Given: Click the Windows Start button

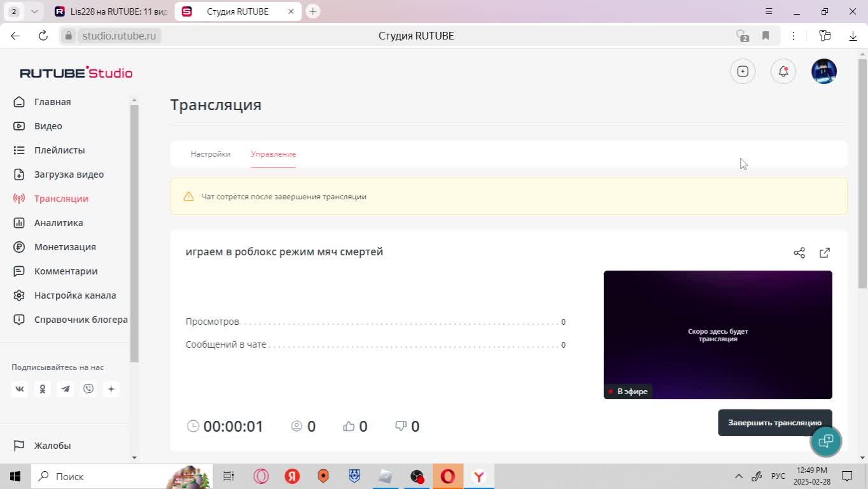Looking at the screenshot, I should [x=15, y=476].
